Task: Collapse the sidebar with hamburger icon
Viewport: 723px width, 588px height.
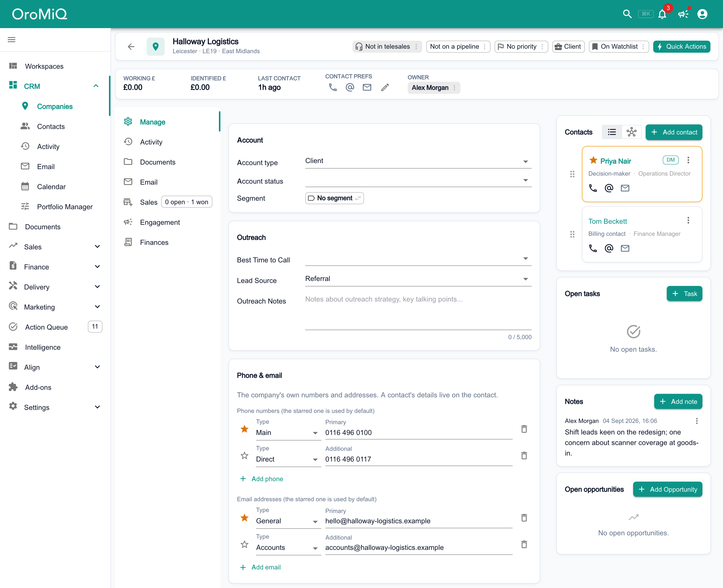Action: pyautogui.click(x=12, y=40)
